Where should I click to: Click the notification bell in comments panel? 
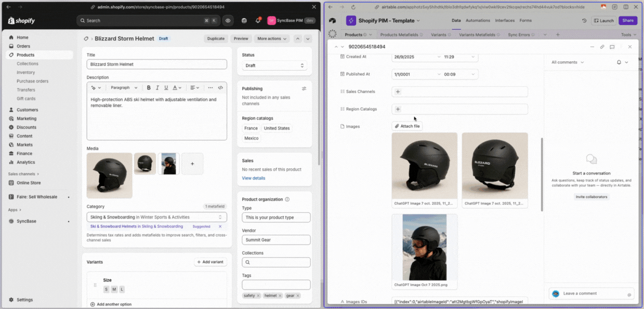(x=619, y=62)
